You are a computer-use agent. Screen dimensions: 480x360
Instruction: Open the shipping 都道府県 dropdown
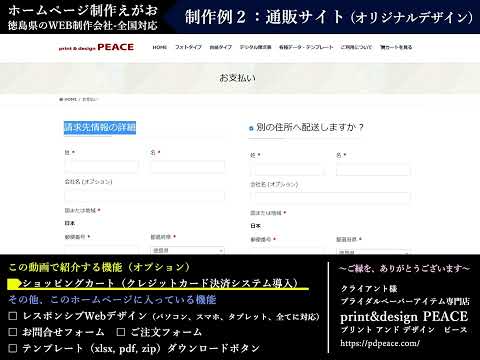373,252
